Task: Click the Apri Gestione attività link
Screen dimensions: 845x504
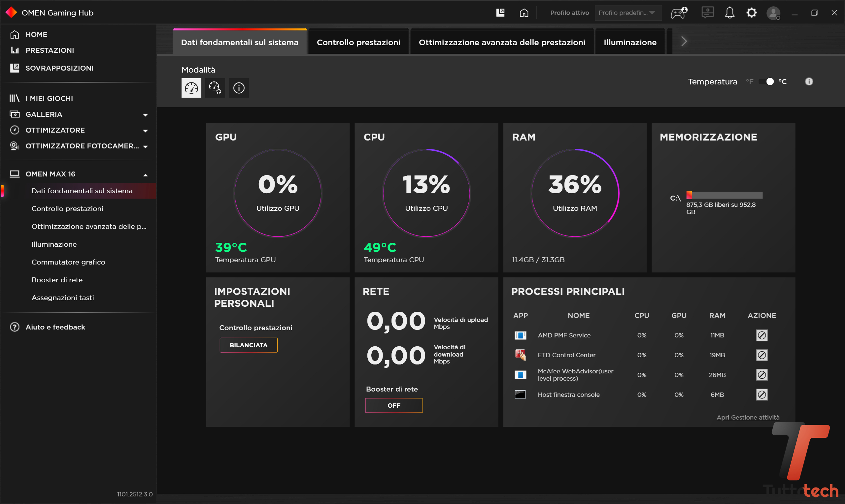Action: (748, 417)
